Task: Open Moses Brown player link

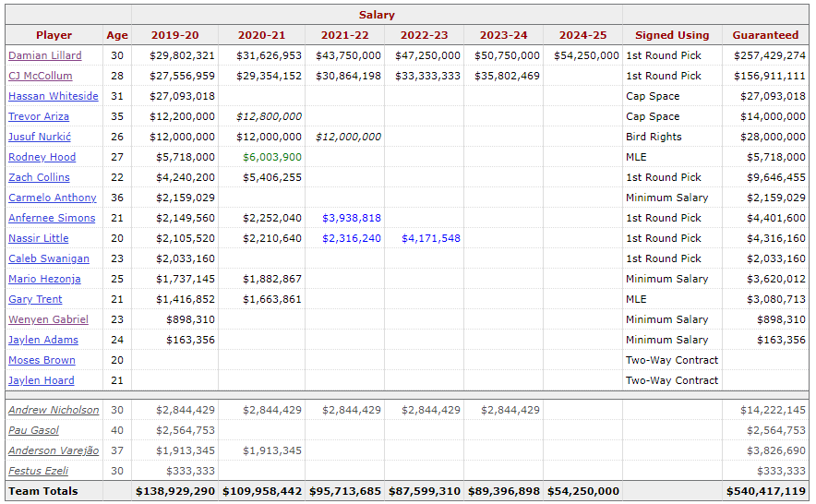Action: [x=42, y=360]
